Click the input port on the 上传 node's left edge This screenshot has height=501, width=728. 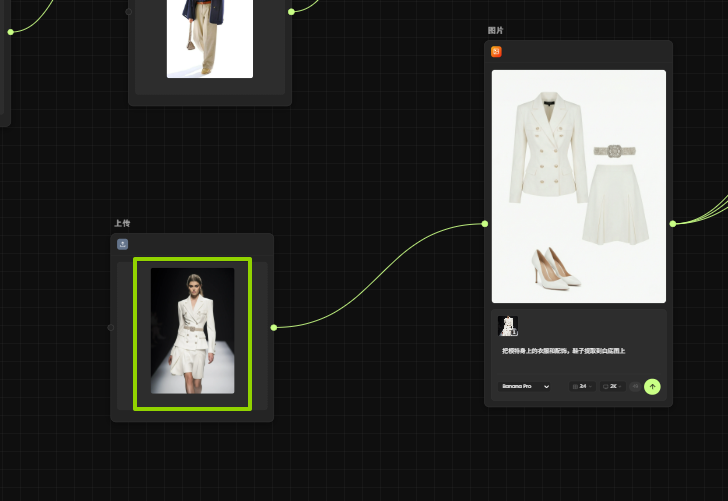(111, 327)
